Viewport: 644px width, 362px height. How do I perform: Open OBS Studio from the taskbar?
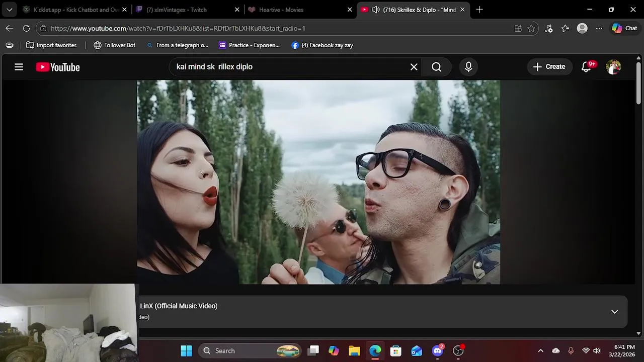[458, 351]
